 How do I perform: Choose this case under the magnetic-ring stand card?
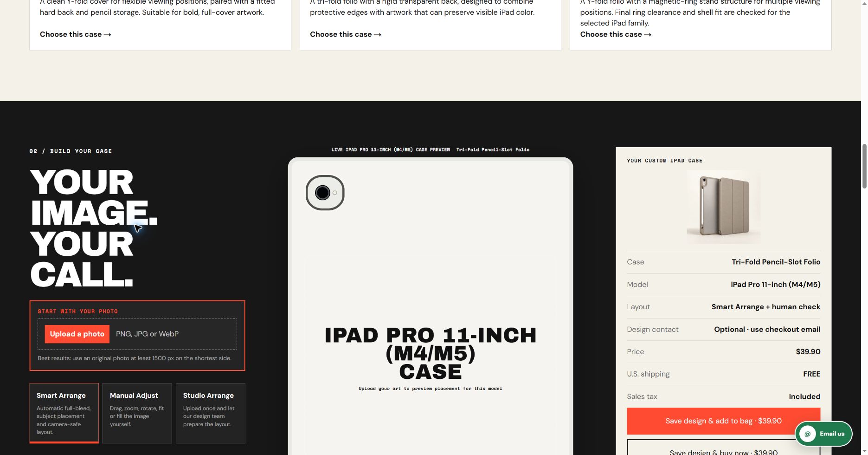coord(616,34)
